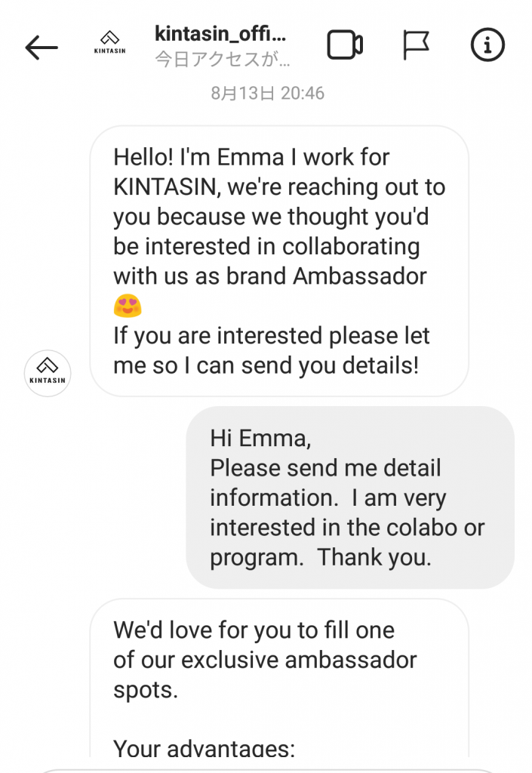Tap "of our exclusive ambassador" text line

pyautogui.click(x=265, y=660)
